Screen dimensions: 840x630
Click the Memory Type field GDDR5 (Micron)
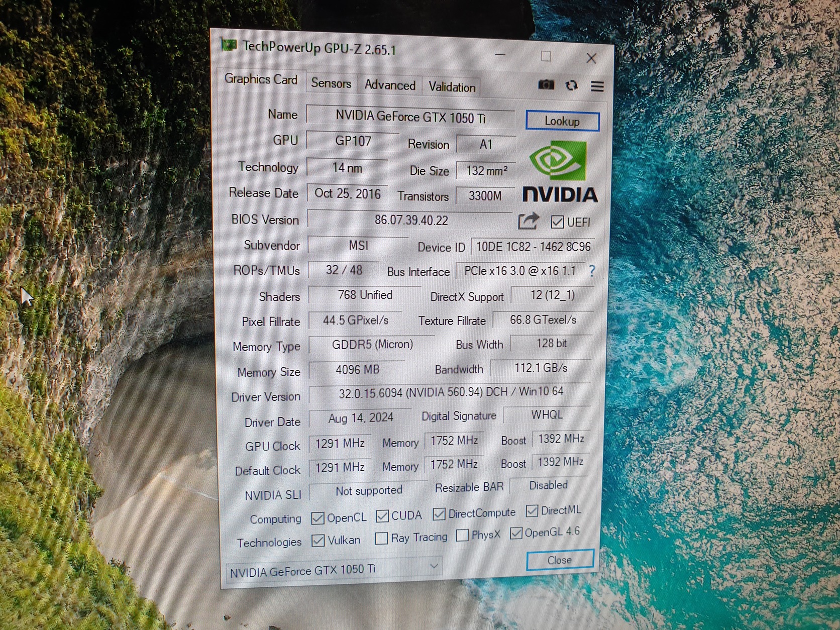(x=372, y=345)
